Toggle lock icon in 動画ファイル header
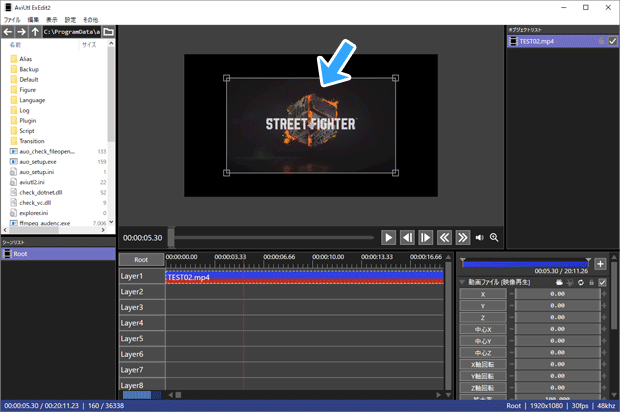This screenshot has height=412, width=620. tap(592, 282)
